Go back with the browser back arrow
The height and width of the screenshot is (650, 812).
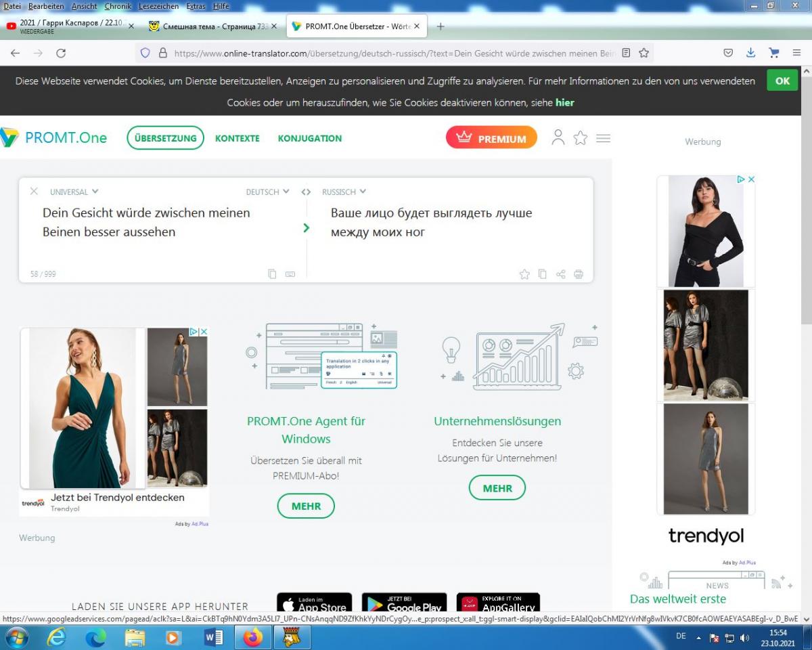(15, 53)
